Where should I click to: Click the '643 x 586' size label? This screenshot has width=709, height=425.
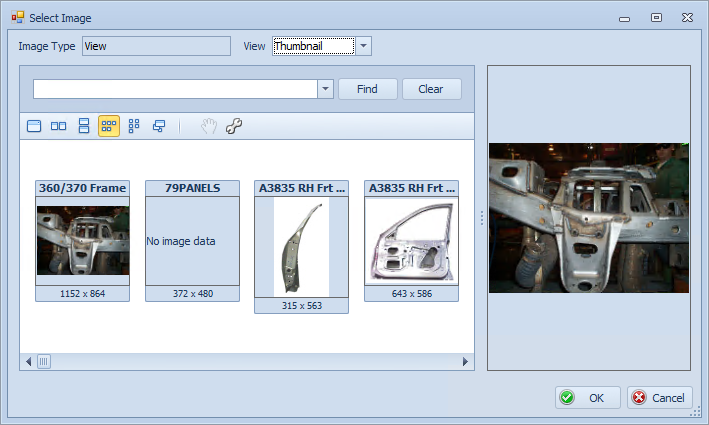point(411,294)
